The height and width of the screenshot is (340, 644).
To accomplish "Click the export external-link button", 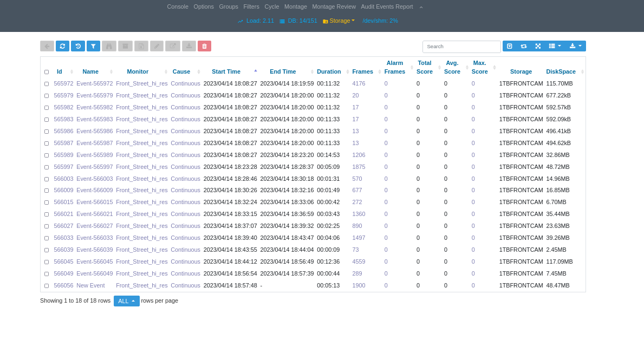I will click(173, 46).
